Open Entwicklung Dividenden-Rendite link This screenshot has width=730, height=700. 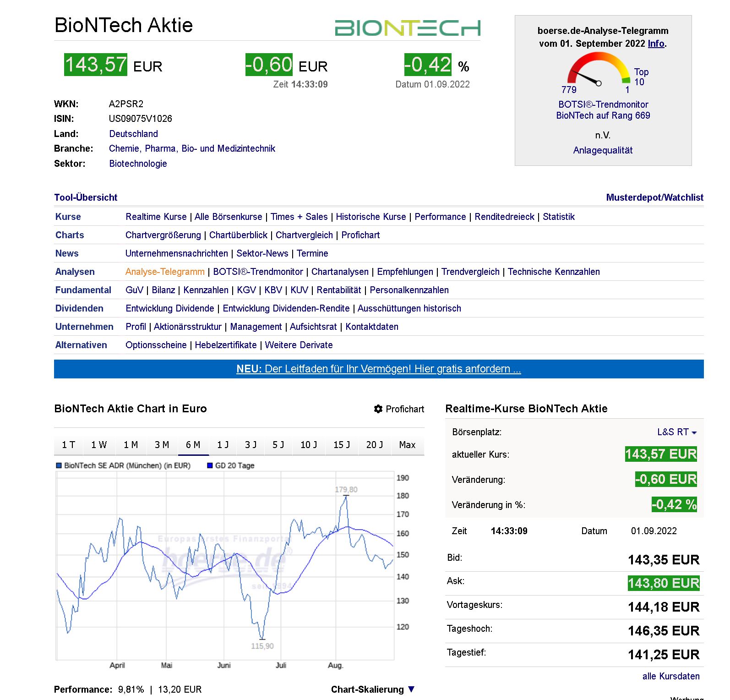click(x=286, y=308)
